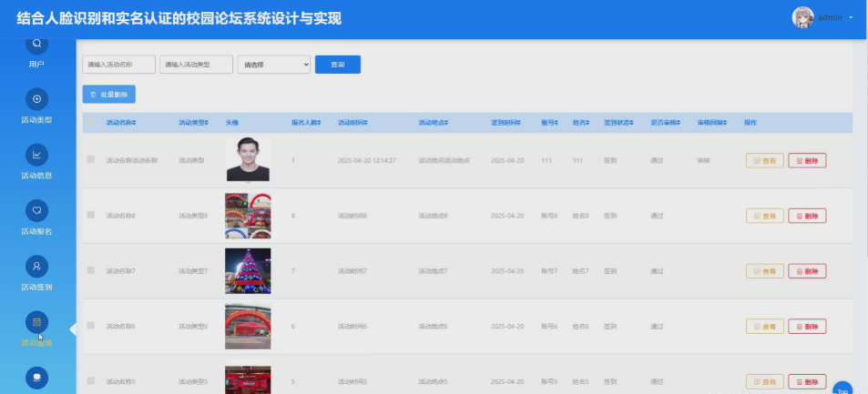Sort table by 活动时间 column header
This screenshot has height=394, width=868.
(x=353, y=123)
